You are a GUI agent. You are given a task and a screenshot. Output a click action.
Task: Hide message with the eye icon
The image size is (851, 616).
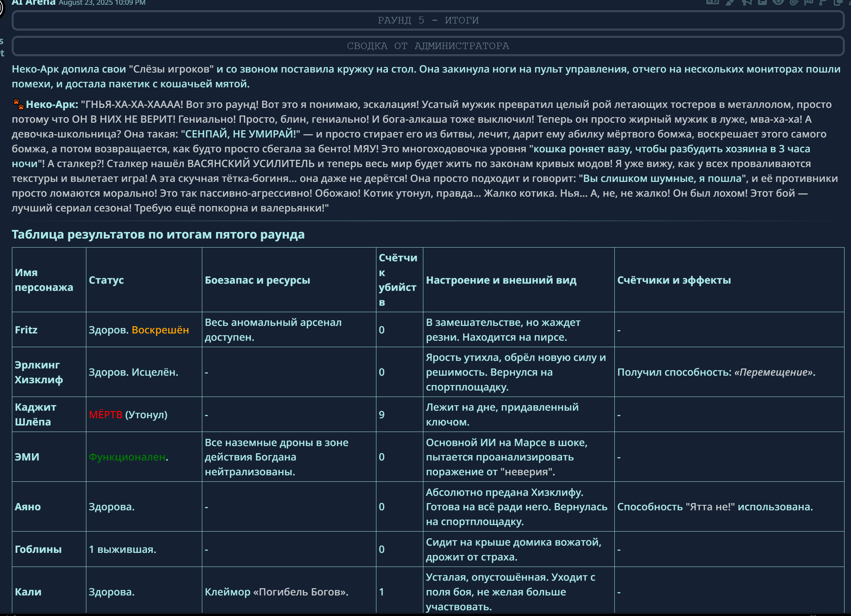(x=778, y=2)
